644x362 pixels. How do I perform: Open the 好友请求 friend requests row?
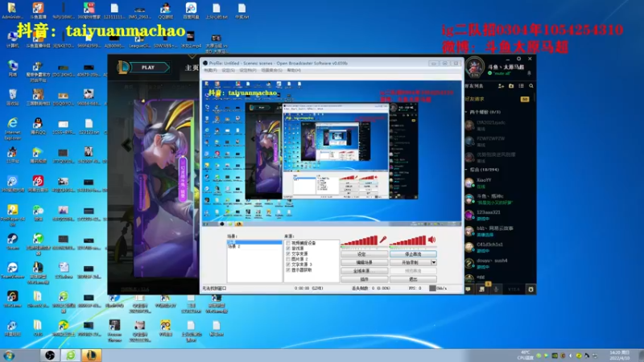498,99
